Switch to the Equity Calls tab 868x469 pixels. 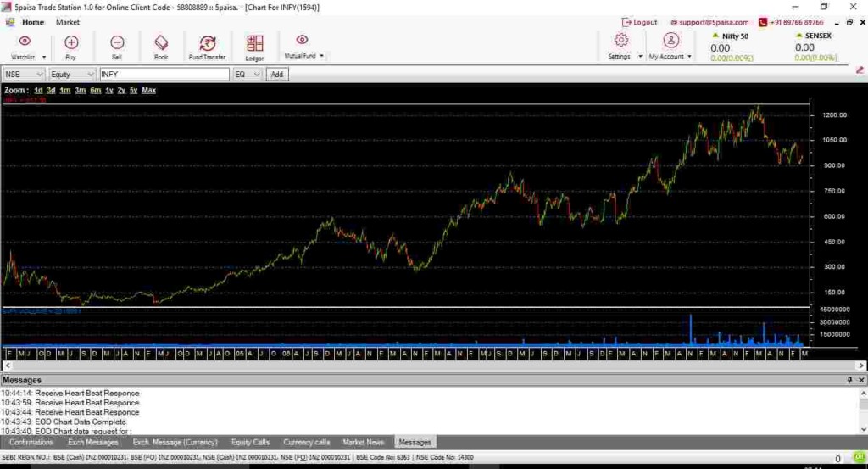point(250,442)
